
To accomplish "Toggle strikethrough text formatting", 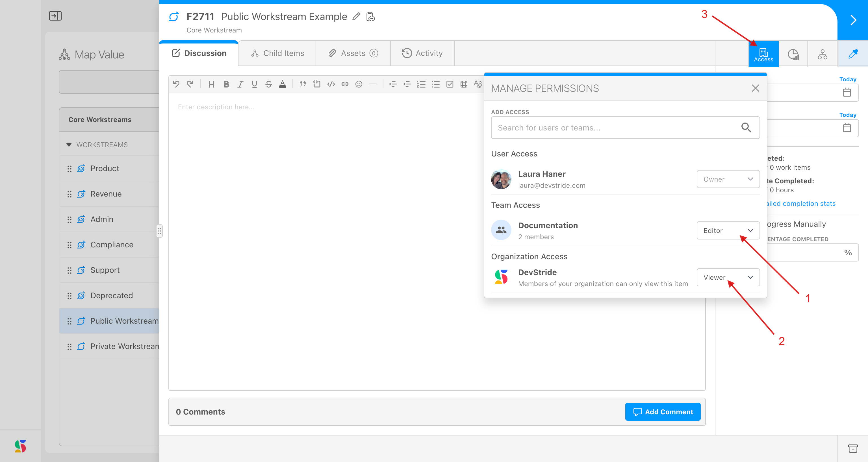I will (268, 84).
